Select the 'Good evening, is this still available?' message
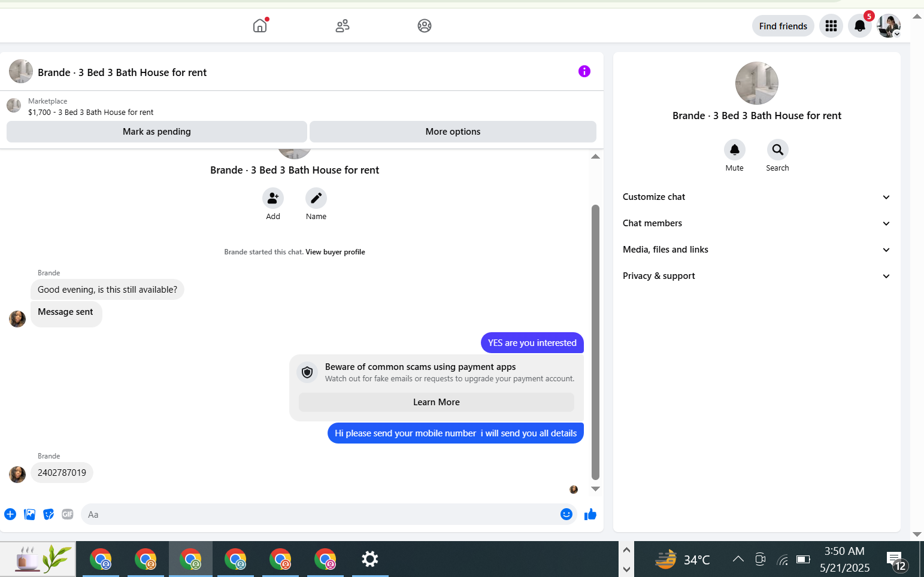Image resolution: width=924 pixels, height=577 pixels. pos(107,290)
